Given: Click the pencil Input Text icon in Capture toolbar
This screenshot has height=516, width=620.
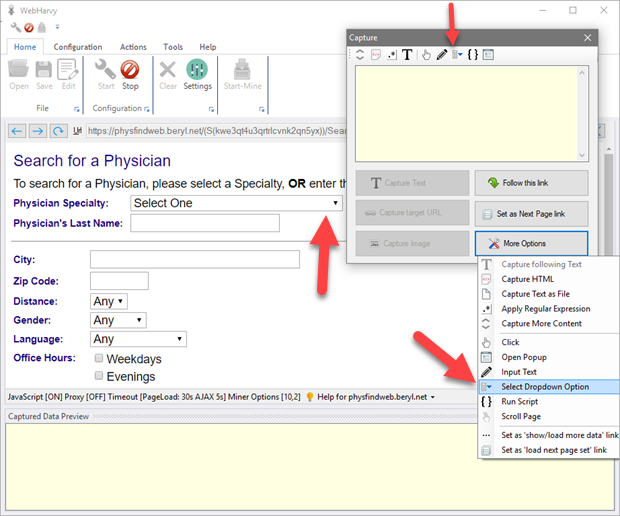Looking at the screenshot, I should [441, 55].
